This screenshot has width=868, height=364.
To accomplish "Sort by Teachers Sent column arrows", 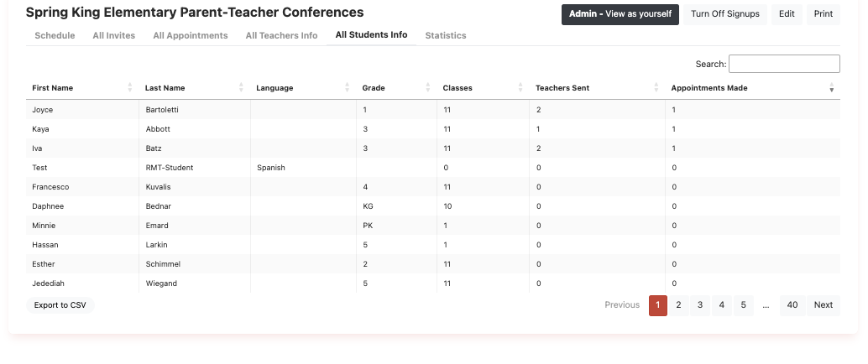I will tap(656, 88).
